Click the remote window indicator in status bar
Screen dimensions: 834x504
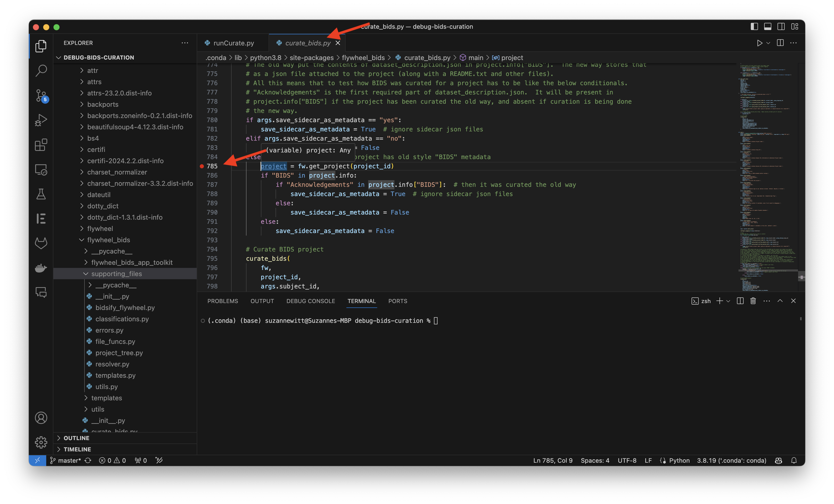point(37,460)
